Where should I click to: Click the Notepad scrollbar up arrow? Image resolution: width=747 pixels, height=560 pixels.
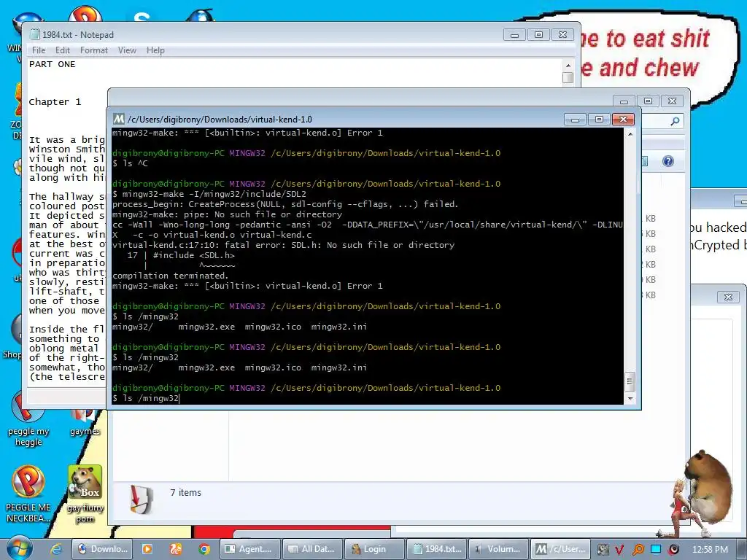[x=568, y=65]
